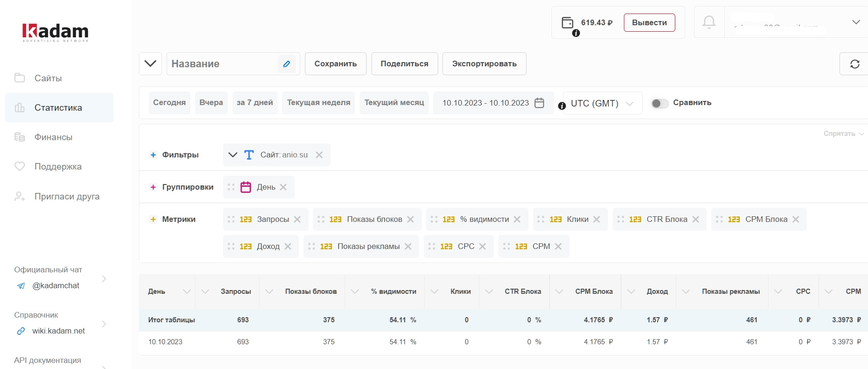868x369 pixels.
Task: Open the Запросы column dropdown chevron
Action: point(205,291)
